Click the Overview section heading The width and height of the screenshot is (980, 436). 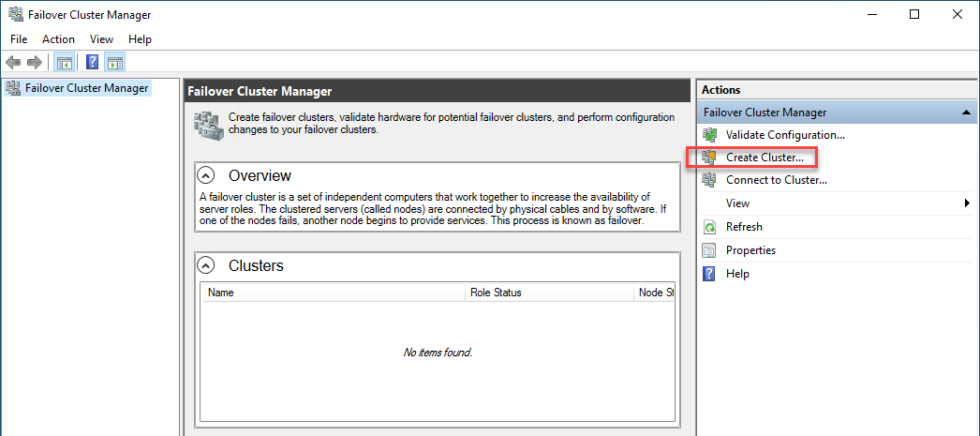[x=260, y=175]
